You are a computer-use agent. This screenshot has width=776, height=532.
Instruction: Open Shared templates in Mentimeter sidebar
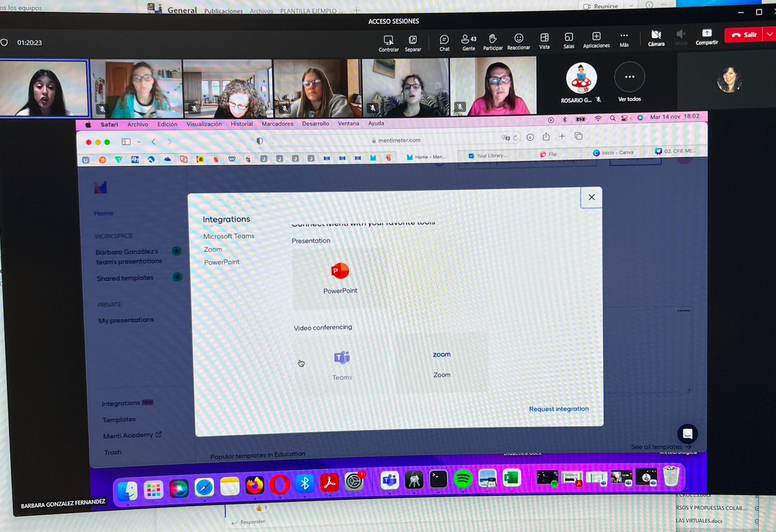pyautogui.click(x=125, y=278)
